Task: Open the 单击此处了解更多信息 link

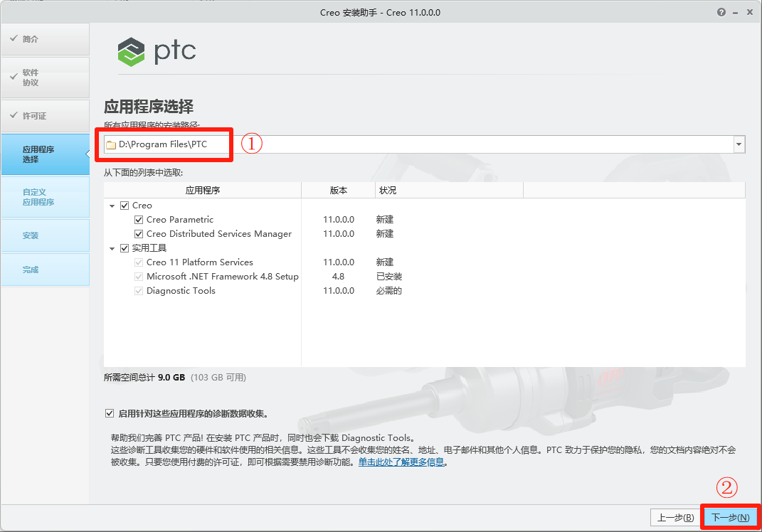Action: click(401, 461)
